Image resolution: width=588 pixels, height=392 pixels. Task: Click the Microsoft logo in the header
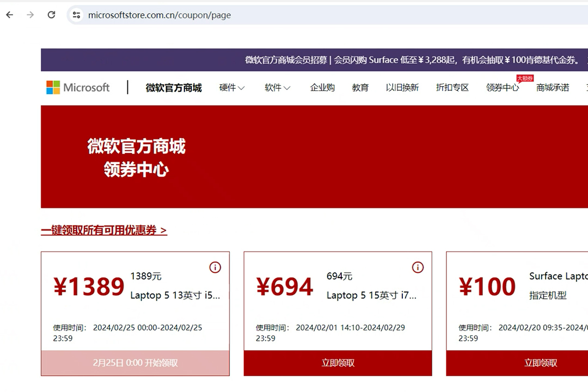78,87
